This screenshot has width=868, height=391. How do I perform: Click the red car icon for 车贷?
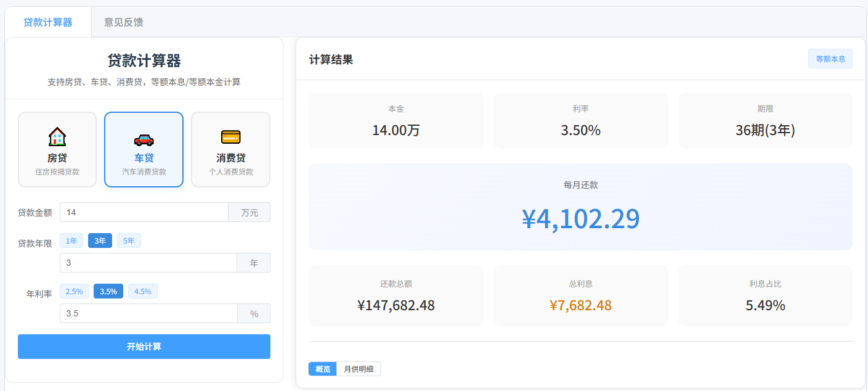tap(144, 139)
